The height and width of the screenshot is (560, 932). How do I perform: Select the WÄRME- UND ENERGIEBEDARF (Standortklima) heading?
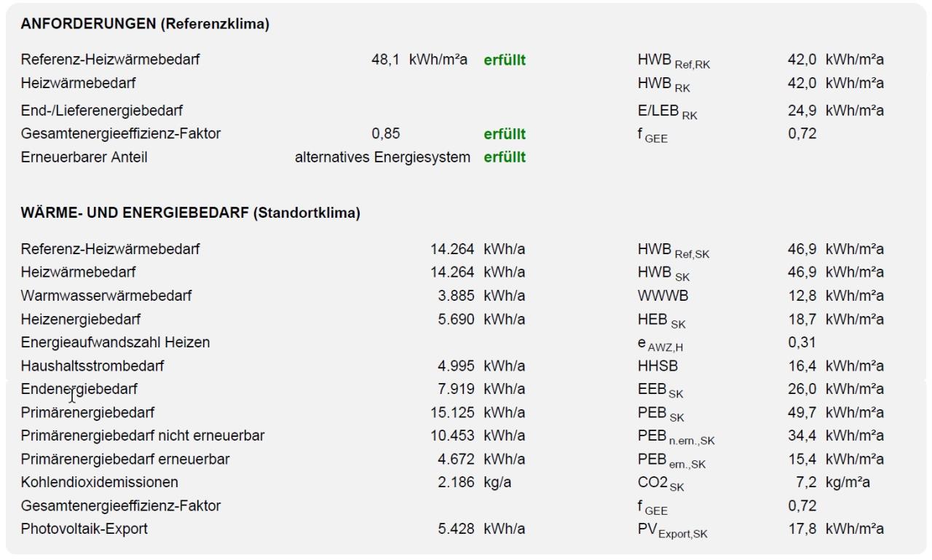191,213
